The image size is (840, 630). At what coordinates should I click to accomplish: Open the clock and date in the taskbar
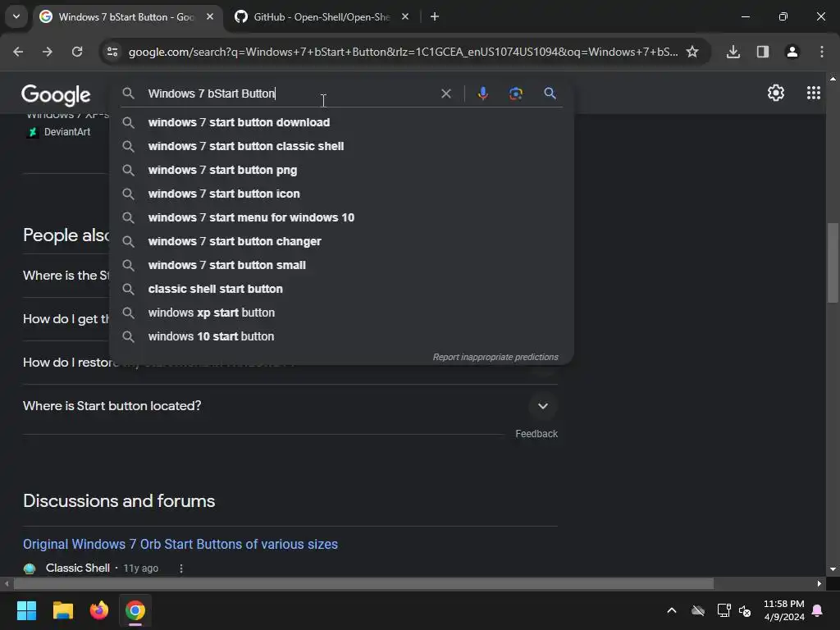pos(783,610)
